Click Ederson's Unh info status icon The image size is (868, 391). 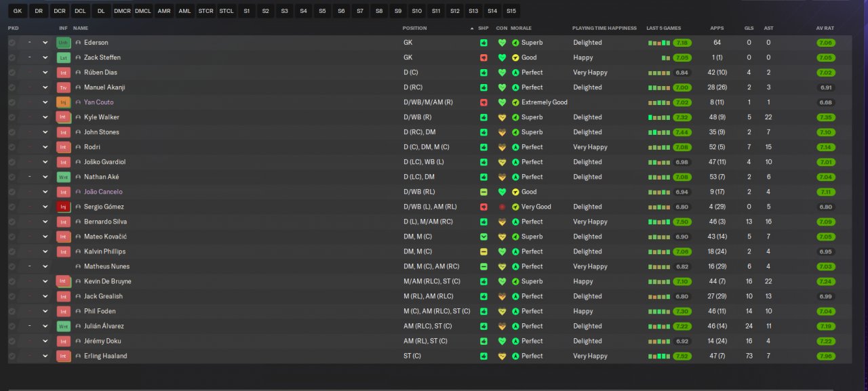tap(64, 43)
